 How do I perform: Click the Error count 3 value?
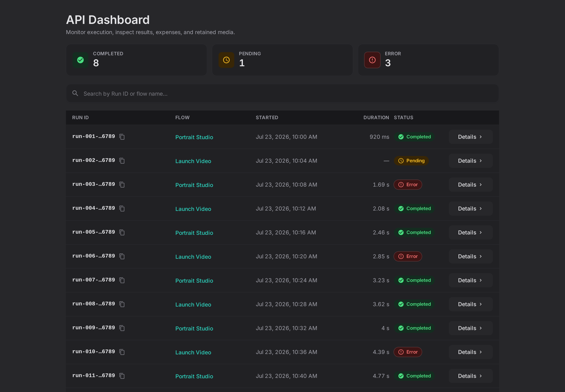coord(388,63)
